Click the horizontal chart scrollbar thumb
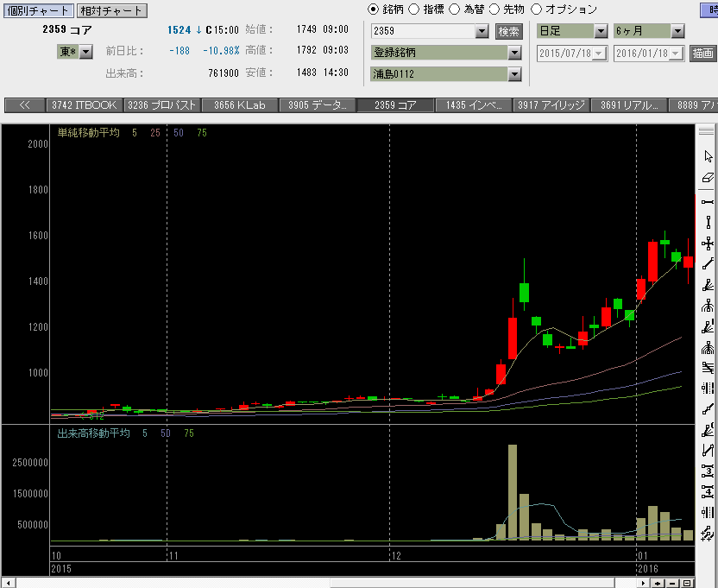 [472, 583]
